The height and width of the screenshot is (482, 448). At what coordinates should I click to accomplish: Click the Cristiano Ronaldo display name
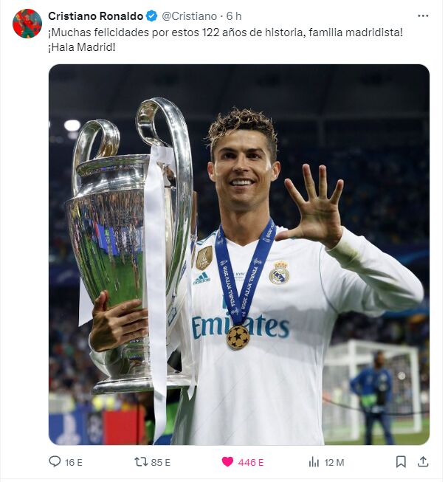click(95, 16)
